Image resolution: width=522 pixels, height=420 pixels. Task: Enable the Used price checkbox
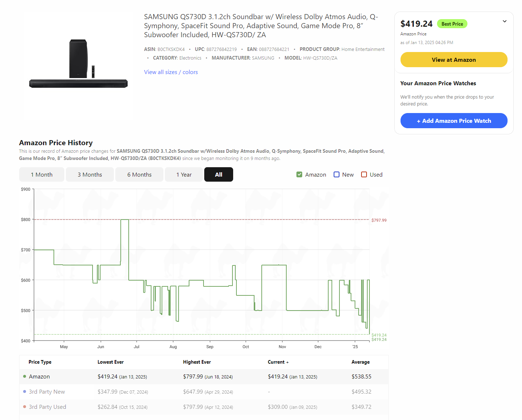(x=364, y=174)
